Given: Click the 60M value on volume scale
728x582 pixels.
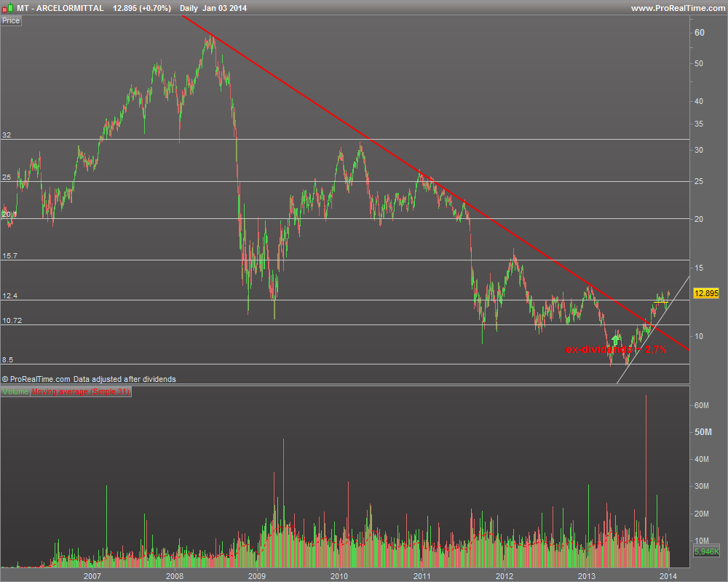Looking at the screenshot, I should pyautogui.click(x=702, y=406).
